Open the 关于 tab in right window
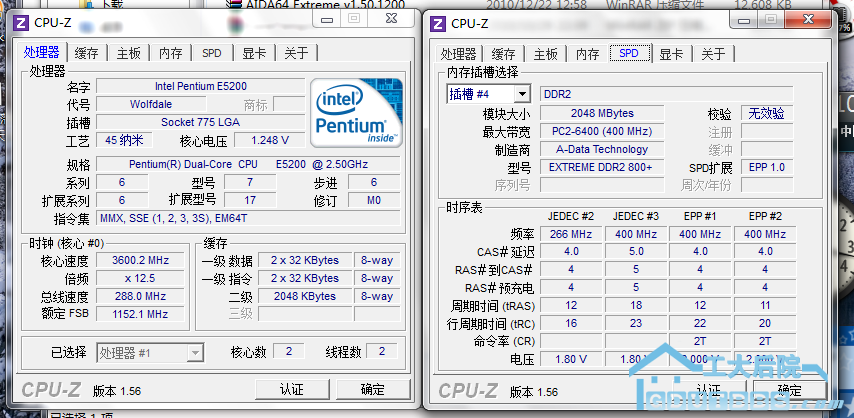The image size is (854, 418). point(713,54)
